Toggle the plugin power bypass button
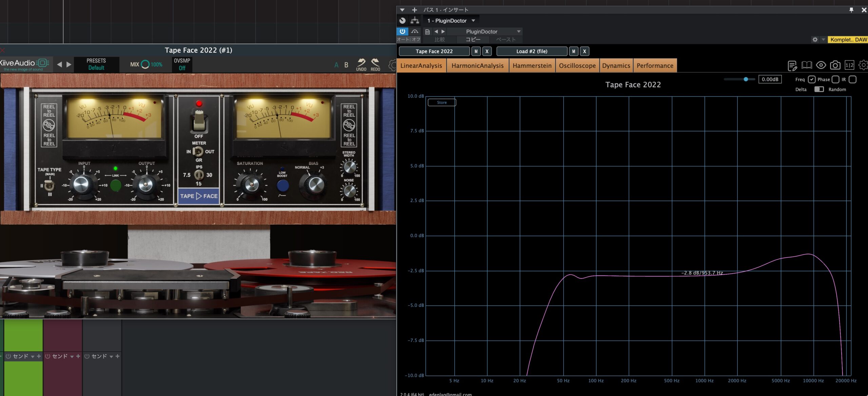The image size is (868, 396). [x=402, y=31]
